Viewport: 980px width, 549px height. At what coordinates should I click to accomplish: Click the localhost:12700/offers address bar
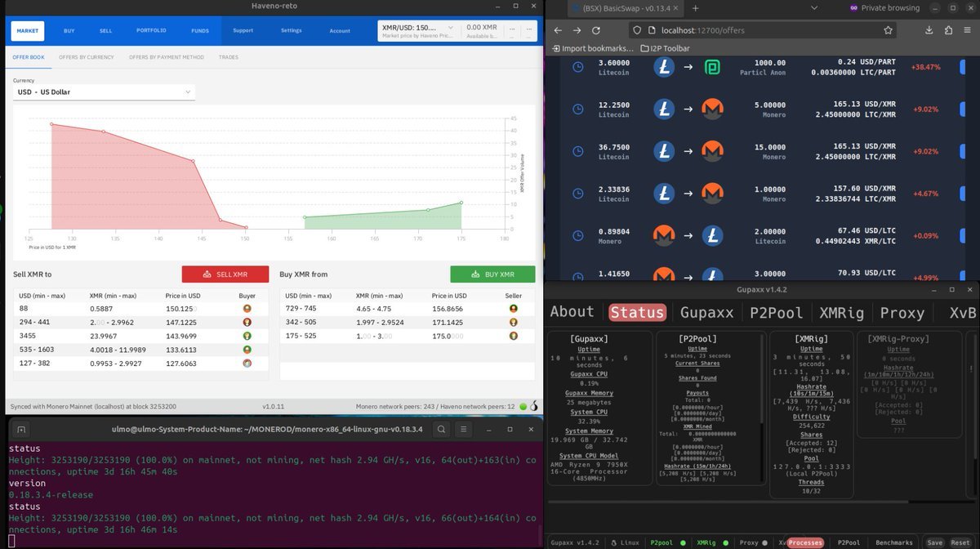pyautogui.click(x=762, y=30)
